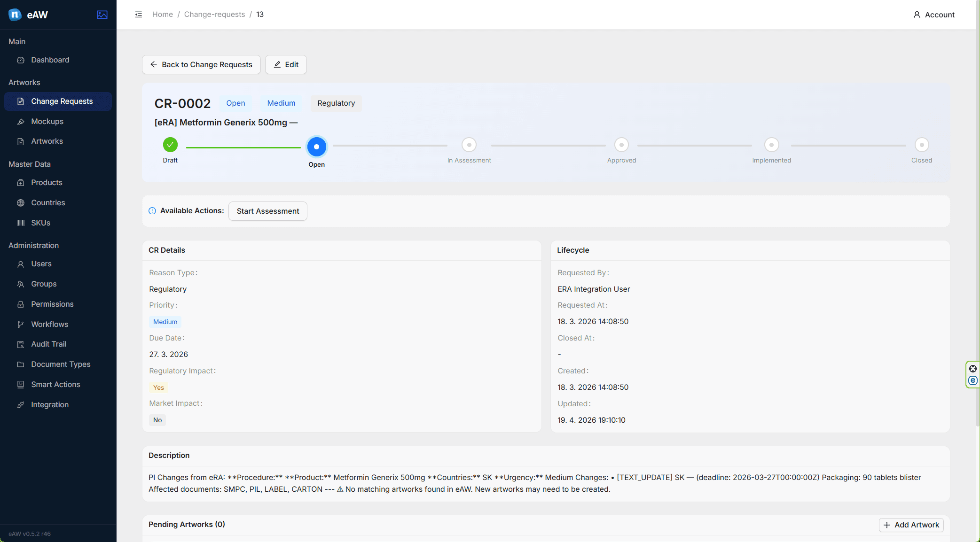Image resolution: width=980 pixels, height=542 pixels.
Task: Click the Account user icon
Action: pos(917,15)
